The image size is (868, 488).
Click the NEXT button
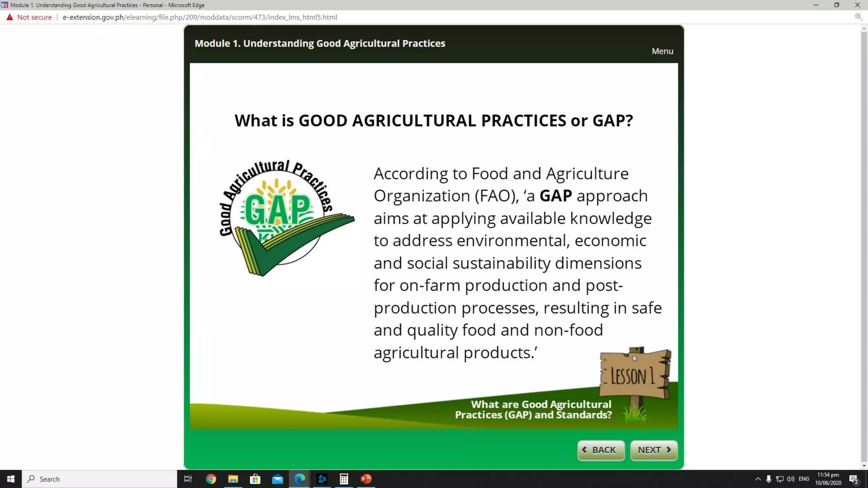pyautogui.click(x=654, y=450)
